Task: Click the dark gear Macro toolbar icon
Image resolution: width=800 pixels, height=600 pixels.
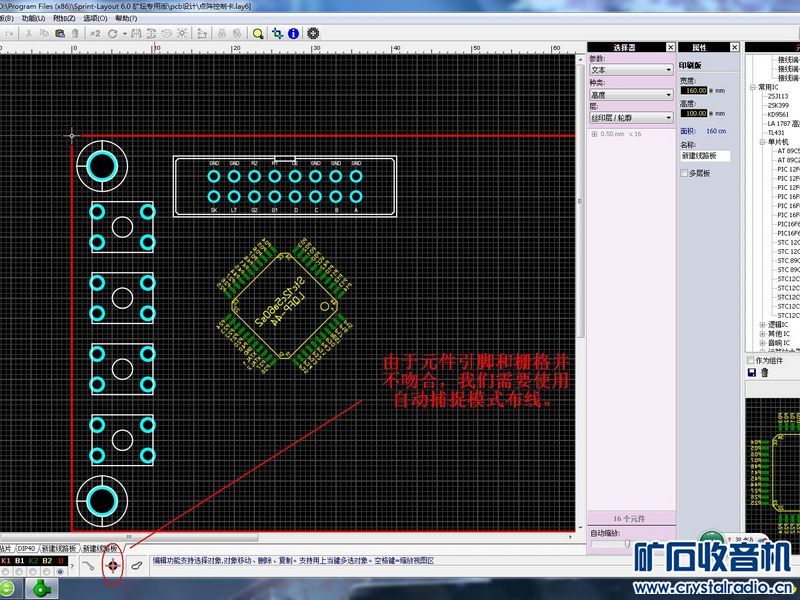Action: 313,34
